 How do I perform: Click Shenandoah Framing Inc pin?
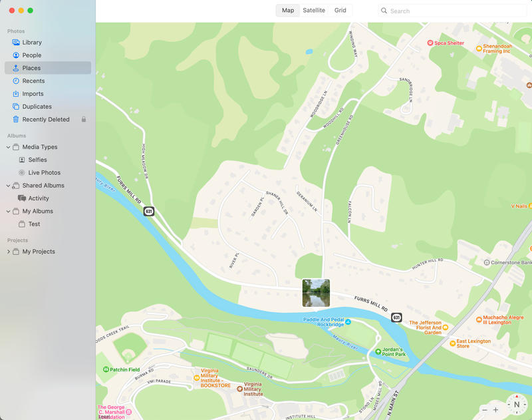pos(479,48)
